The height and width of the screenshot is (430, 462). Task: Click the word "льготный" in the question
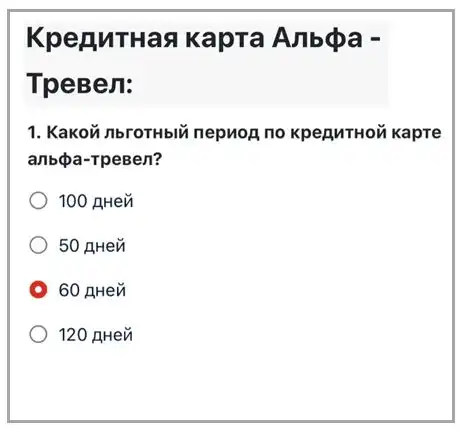tap(147, 133)
